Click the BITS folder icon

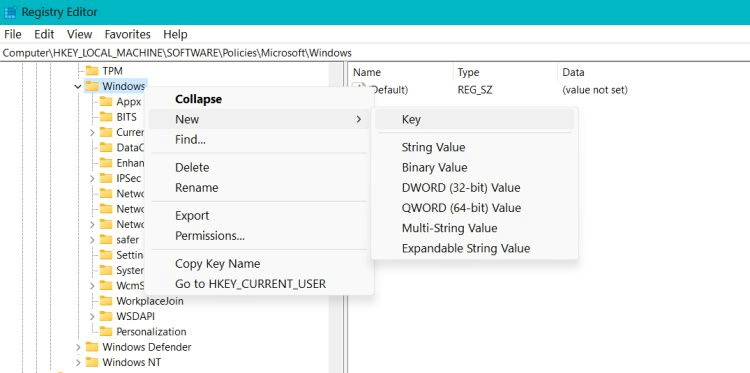pyautogui.click(x=106, y=117)
